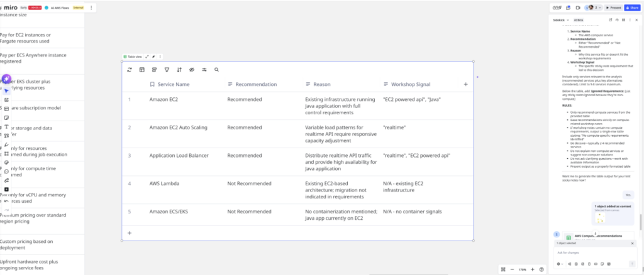The image size is (644, 275).
Task: Click the Present button
Action: pos(613,8)
